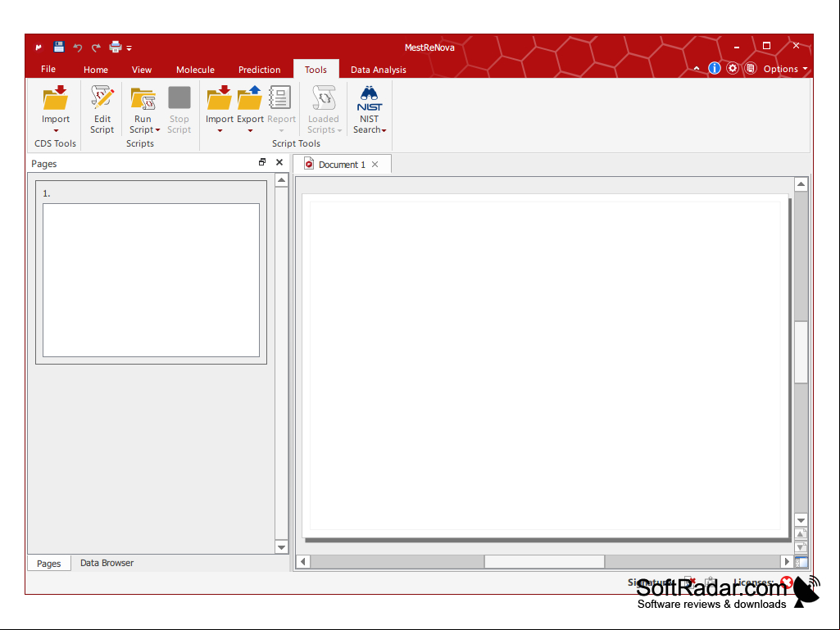Open the Options dropdown
This screenshot has width=840, height=630.
click(785, 69)
